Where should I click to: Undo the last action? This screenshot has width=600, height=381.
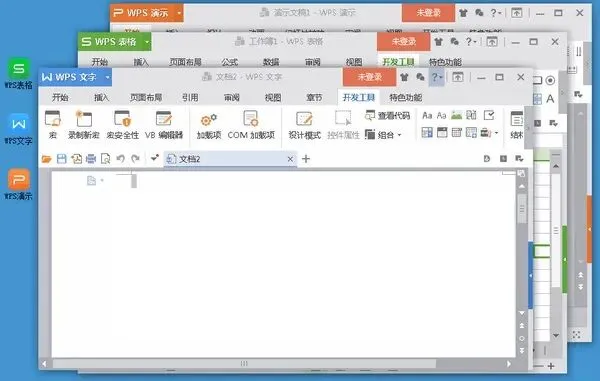(x=121, y=159)
